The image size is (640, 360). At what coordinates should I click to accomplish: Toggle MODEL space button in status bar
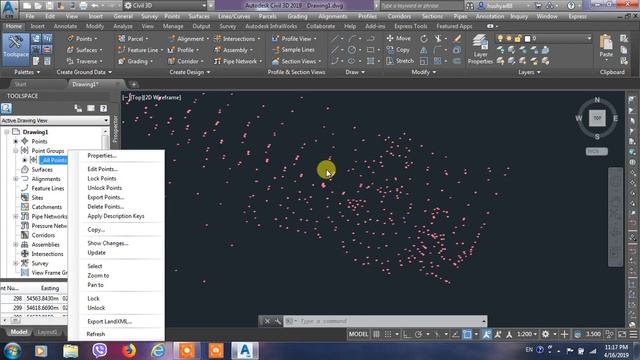point(358,334)
